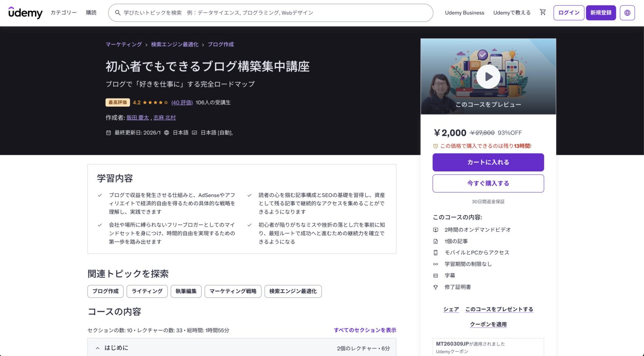Play the course preview video

click(x=488, y=77)
